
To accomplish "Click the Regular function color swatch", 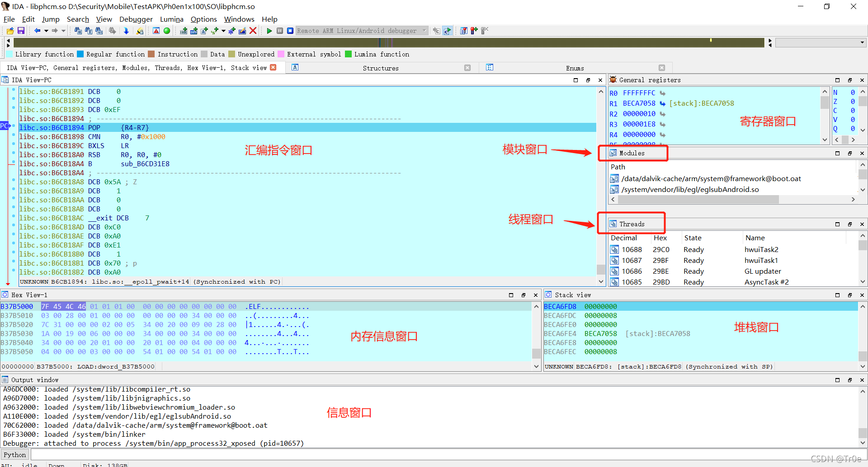I will [80, 54].
